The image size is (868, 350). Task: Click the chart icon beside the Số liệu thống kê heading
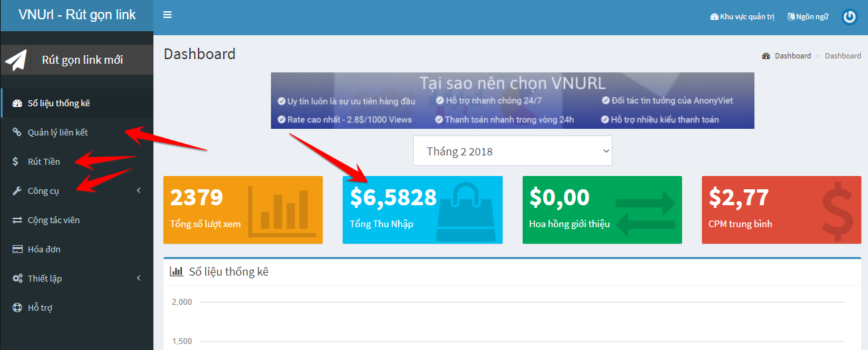pyautogui.click(x=177, y=271)
